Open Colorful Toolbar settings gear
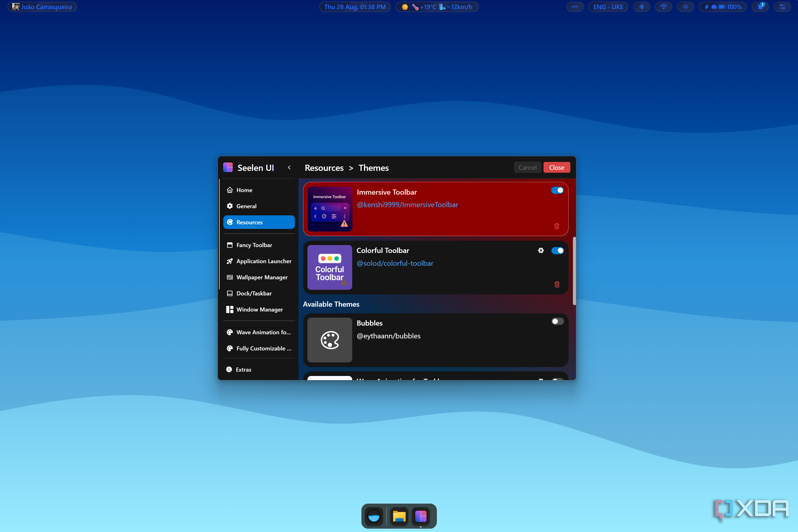This screenshot has width=798, height=532. [x=541, y=250]
